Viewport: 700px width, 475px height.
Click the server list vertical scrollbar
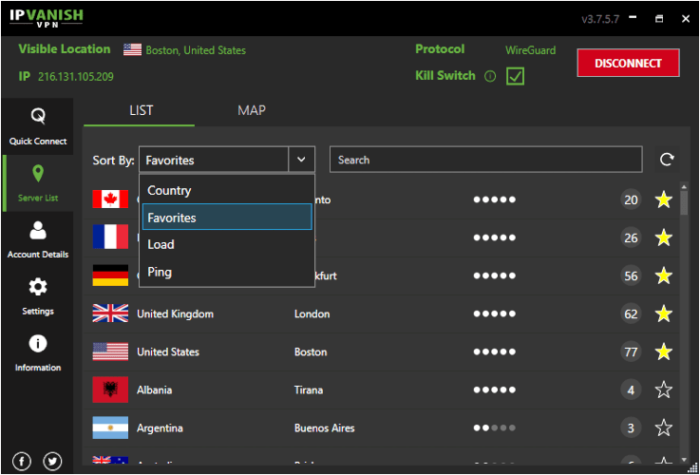point(684,203)
